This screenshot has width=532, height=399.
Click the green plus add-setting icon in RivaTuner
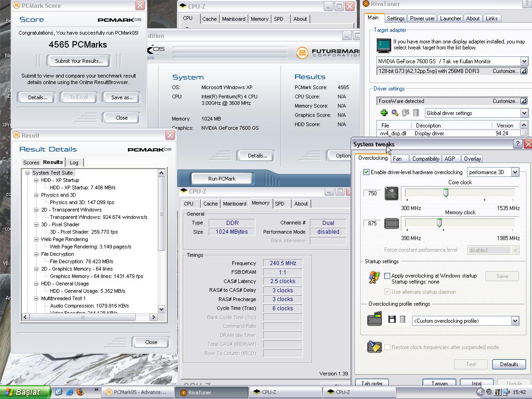tap(384, 113)
